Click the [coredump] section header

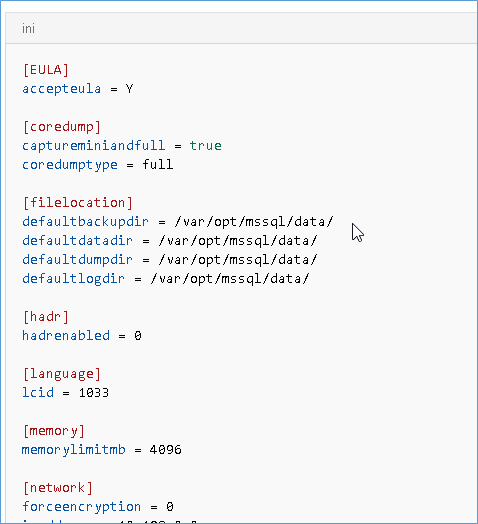pyautogui.click(x=62, y=127)
